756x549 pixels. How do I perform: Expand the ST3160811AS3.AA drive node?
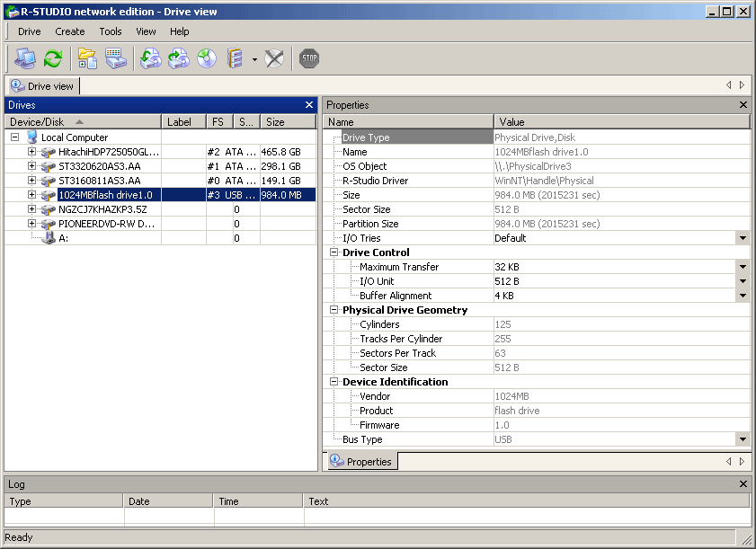[x=31, y=181]
